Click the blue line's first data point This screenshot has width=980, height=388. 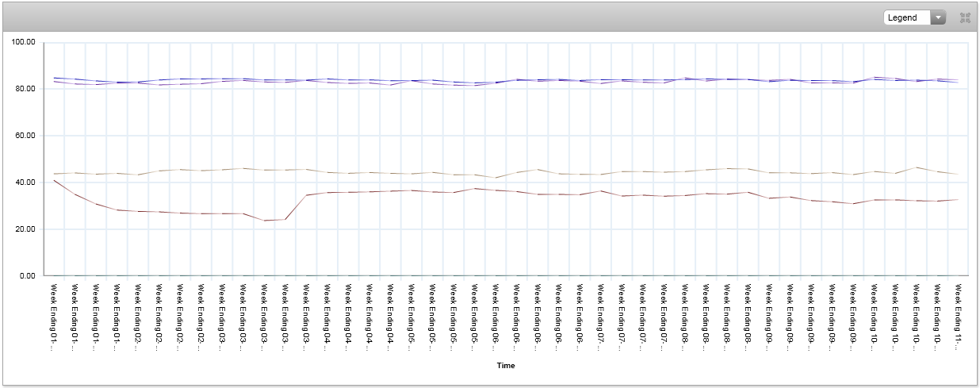pos(54,78)
